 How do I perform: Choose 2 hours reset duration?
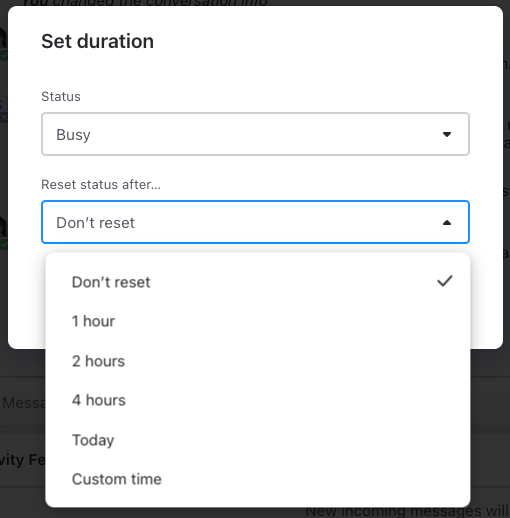coord(258,361)
